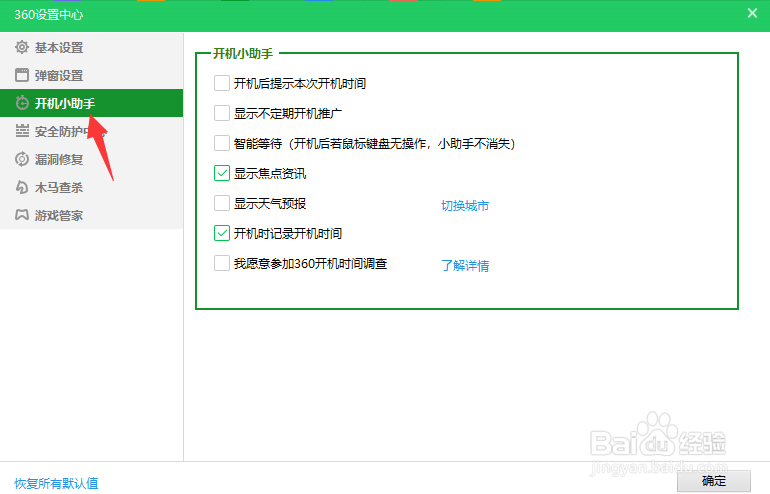770x494 pixels.
Task: Uncheck the 显示焦点资讯 checkbox
Action: pos(222,173)
